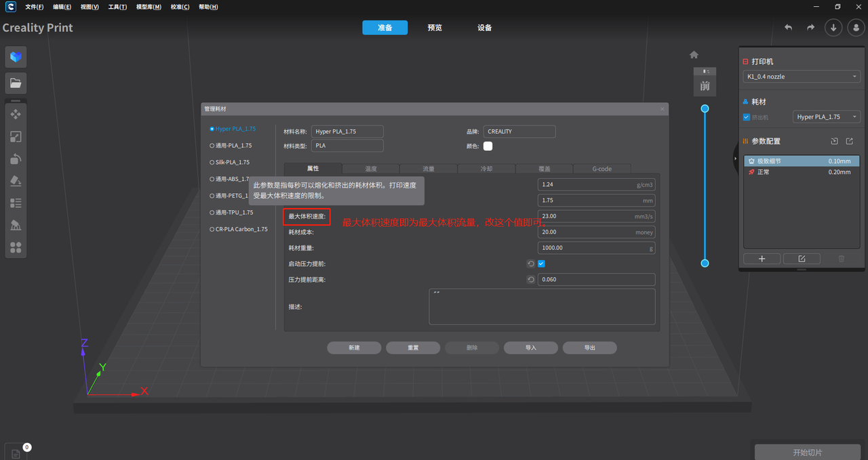868x460 pixels.
Task: Reset view with the home icon
Action: point(694,55)
